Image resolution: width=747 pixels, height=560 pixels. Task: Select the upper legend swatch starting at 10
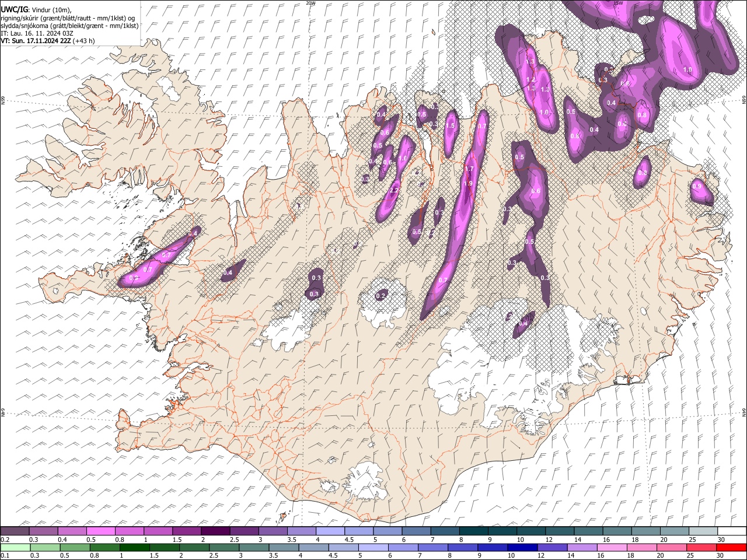coord(530,531)
